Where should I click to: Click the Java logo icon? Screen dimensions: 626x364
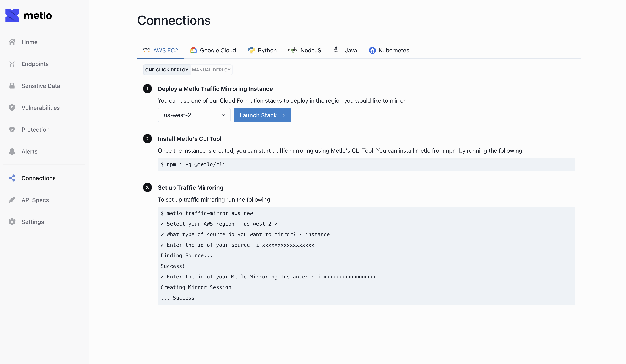click(336, 49)
